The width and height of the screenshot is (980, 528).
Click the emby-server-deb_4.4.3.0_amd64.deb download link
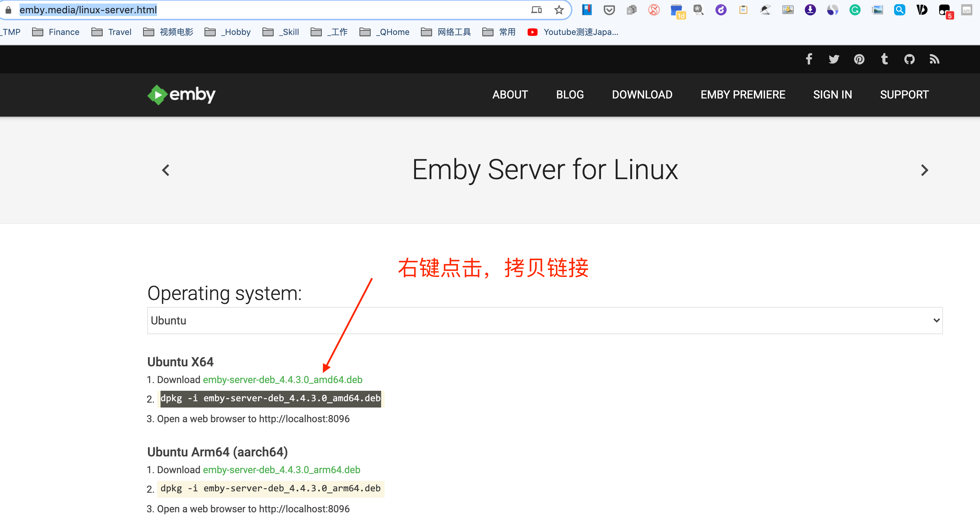tap(283, 380)
